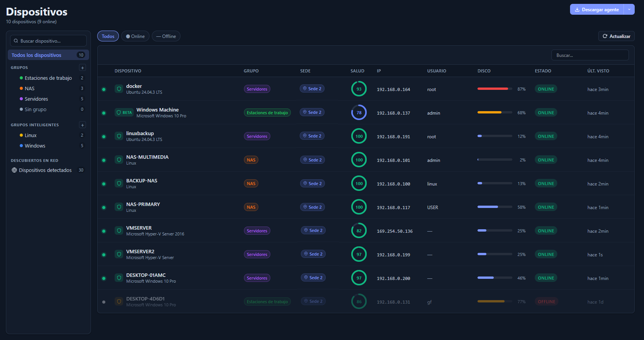This screenshot has width=644, height=340.
Task: Click the globe icon for Dispositivos detectados
Action: [x=14, y=170]
